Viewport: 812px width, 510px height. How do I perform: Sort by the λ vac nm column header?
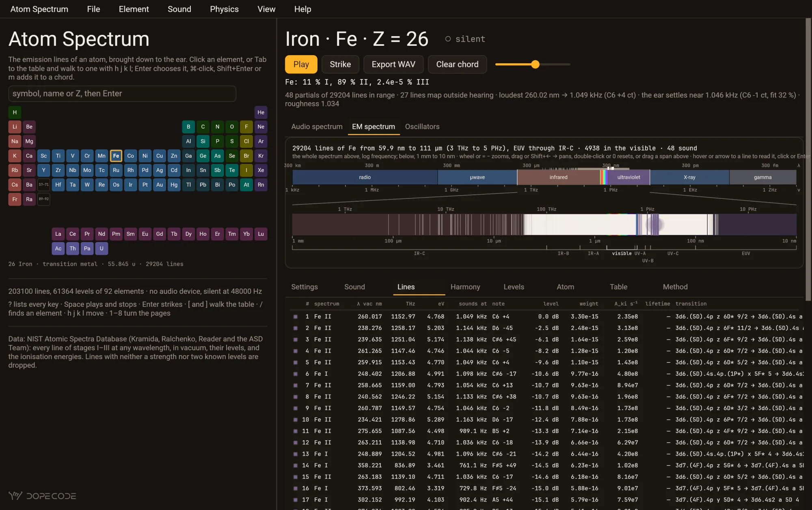click(x=369, y=303)
